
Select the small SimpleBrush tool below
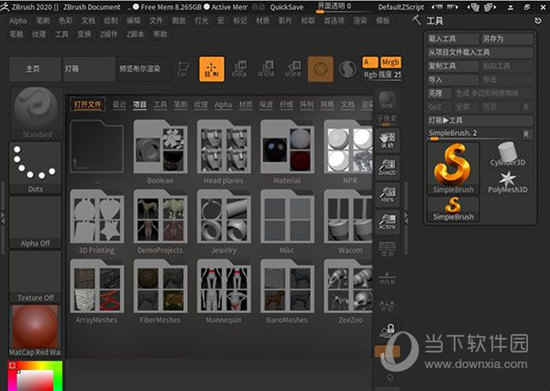[453, 209]
